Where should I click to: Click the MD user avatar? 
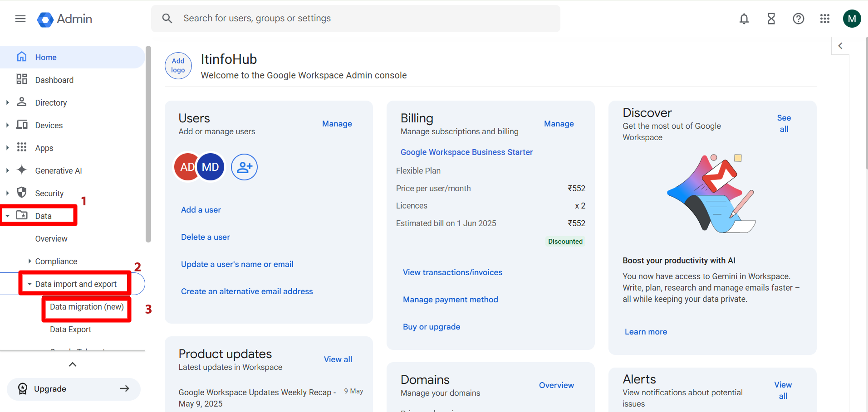(211, 167)
